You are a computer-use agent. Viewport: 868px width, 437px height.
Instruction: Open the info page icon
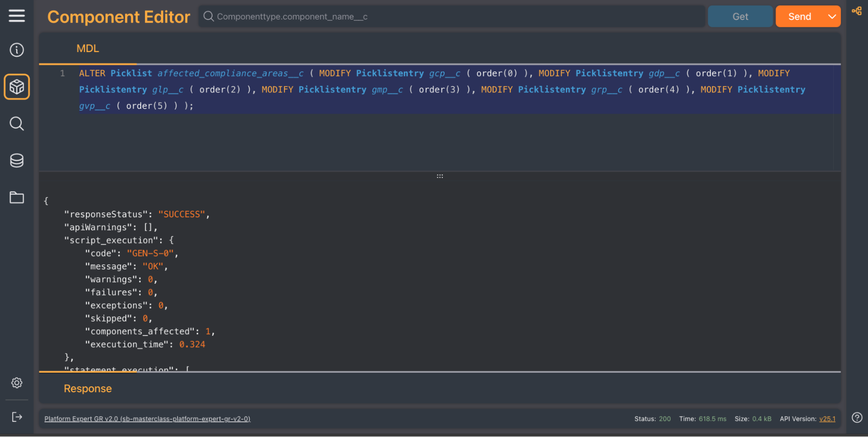pyautogui.click(x=17, y=50)
